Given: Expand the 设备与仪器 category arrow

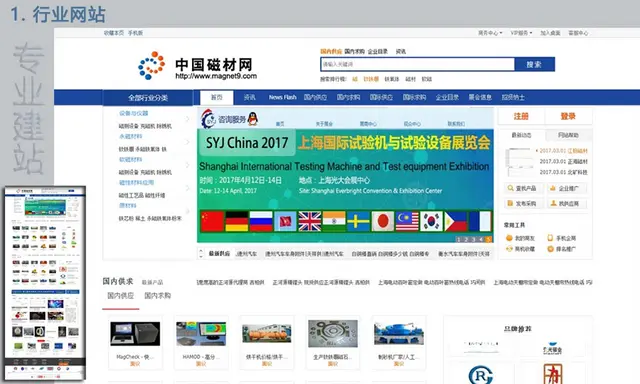Looking at the screenshot, I should pos(188,119).
